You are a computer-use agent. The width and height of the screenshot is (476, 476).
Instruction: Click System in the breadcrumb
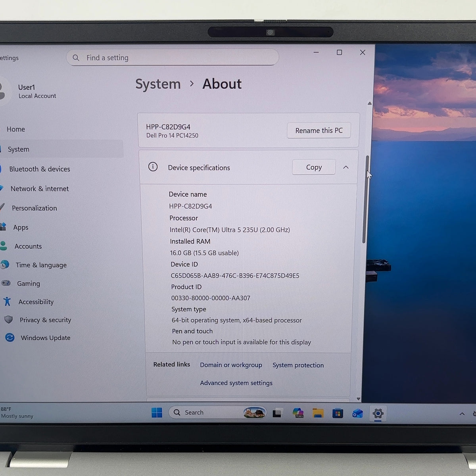tap(158, 84)
